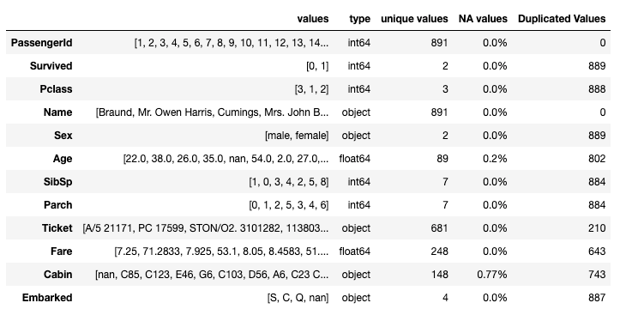The width and height of the screenshot is (644, 315).
Task: Click the Ticket row label
Action: coord(57,228)
